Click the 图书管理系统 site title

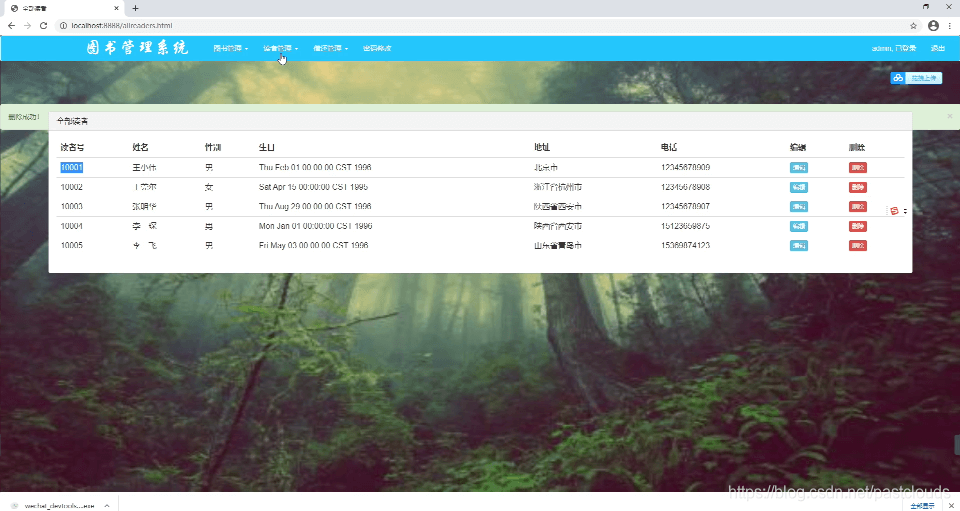point(138,48)
